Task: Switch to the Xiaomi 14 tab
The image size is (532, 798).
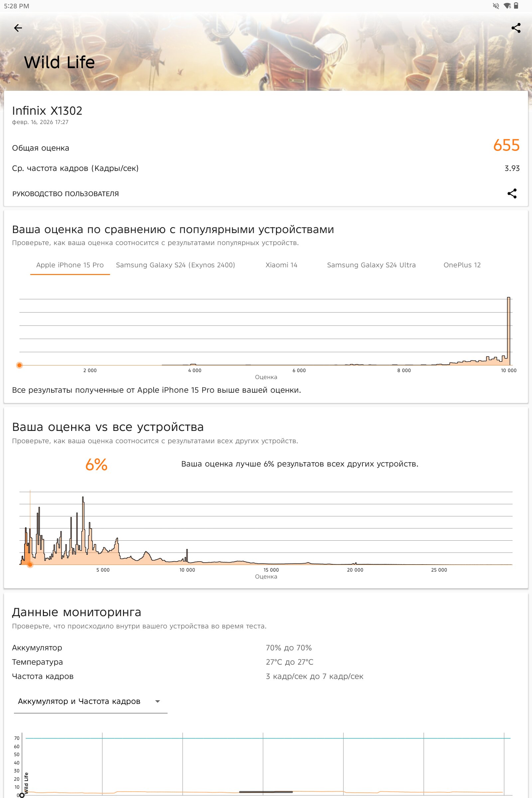Action: click(281, 265)
